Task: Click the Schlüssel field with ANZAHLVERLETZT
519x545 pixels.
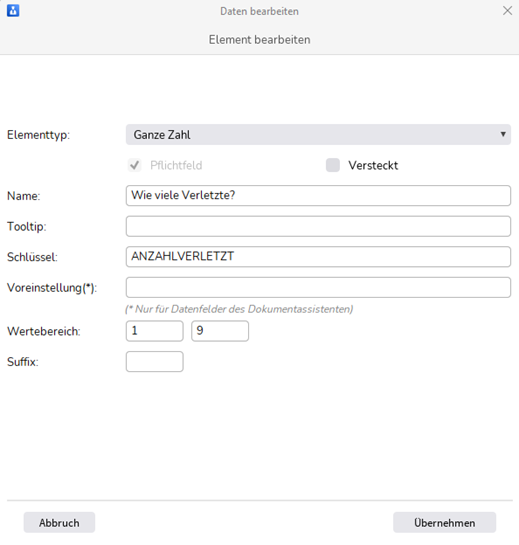Action: click(318, 257)
